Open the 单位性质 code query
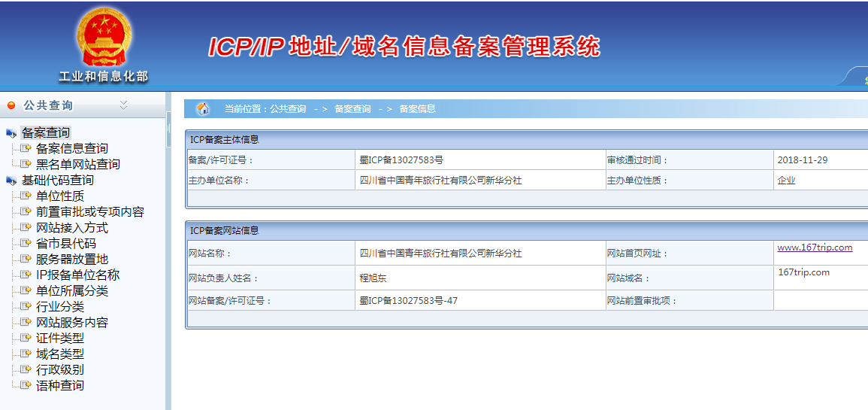868x410 pixels. click(60, 196)
